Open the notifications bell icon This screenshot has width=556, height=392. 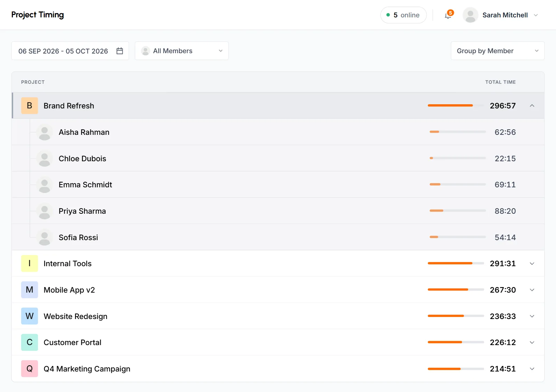coord(448,15)
